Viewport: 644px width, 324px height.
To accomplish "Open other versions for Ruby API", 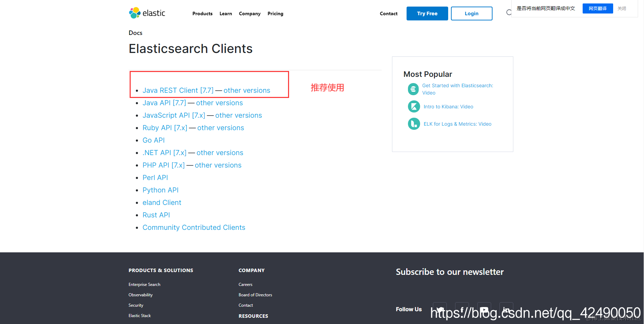I will point(221,128).
